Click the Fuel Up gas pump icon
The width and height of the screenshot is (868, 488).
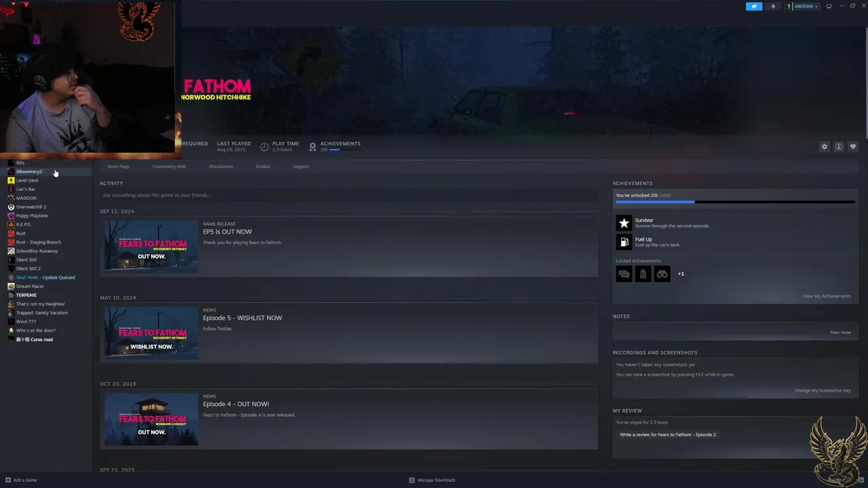(624, 242)
